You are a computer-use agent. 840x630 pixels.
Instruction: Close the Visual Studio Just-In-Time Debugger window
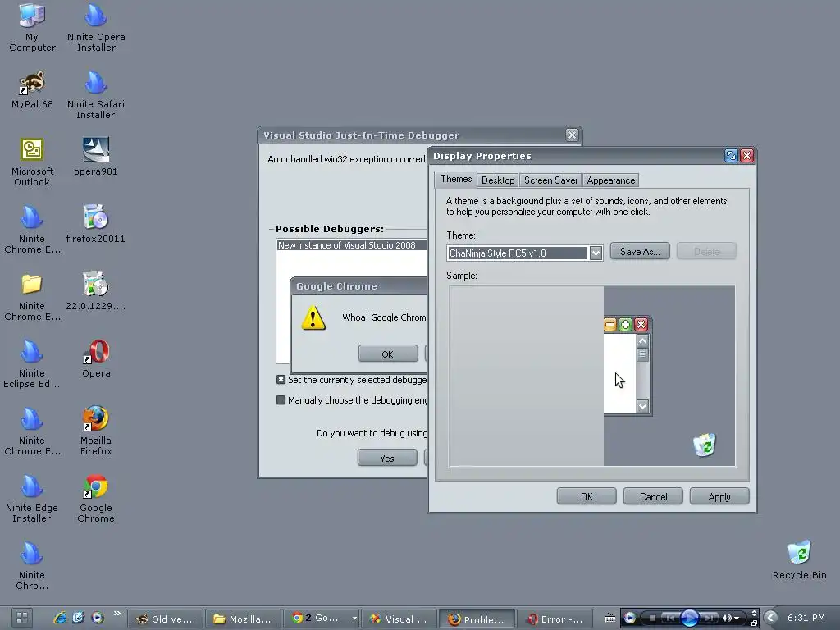pos(572,135)
